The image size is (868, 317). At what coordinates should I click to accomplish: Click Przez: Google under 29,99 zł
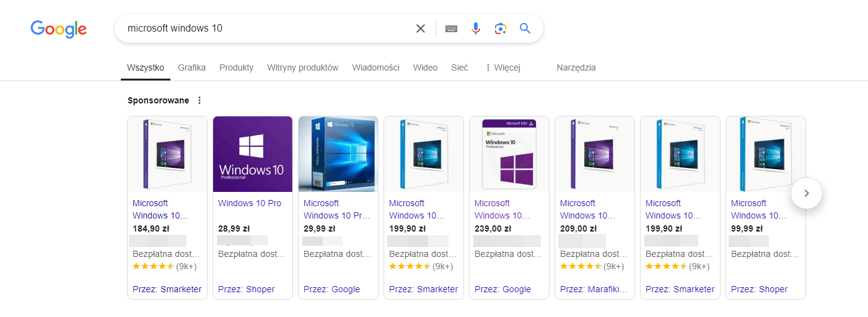pos(332,289)
